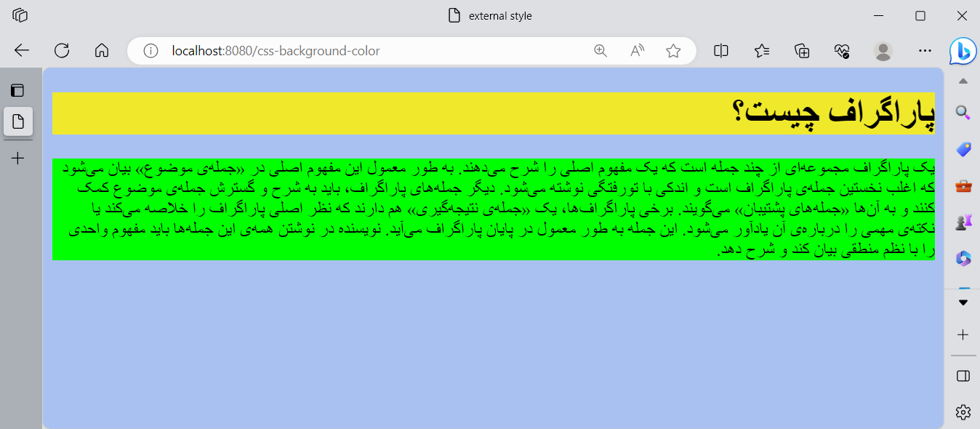Toggle the sidebar visibility panel icon

click(963, 376)
